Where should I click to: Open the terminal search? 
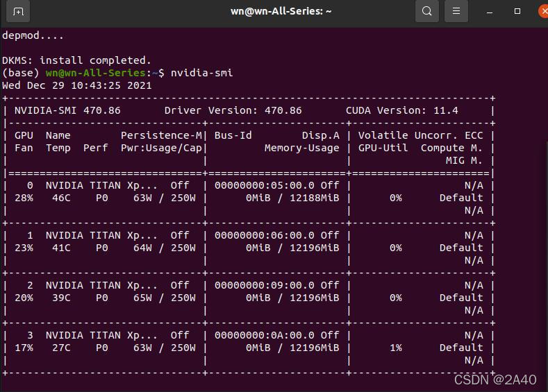tap(426, 11)
